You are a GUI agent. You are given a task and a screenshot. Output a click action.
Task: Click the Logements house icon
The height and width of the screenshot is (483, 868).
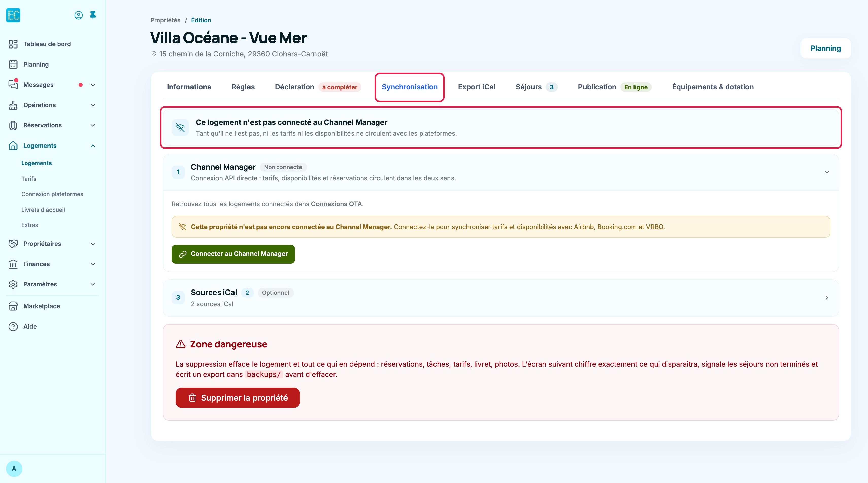(13, 146)
